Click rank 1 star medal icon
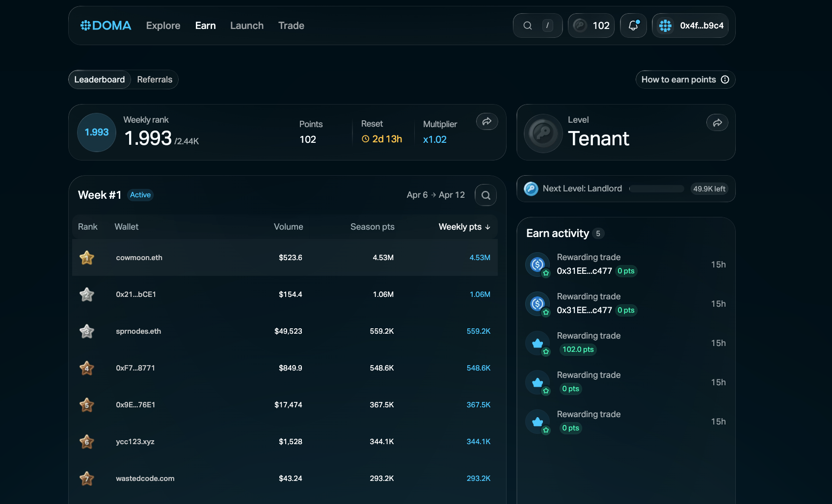Screen dimensions: 832x504 (x=87, y=258)
